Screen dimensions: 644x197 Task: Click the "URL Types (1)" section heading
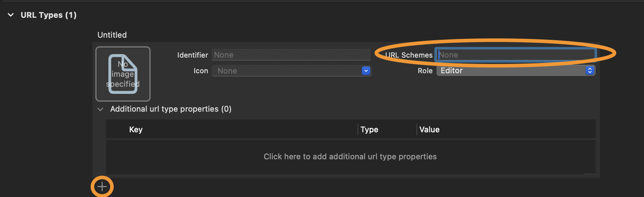49,15
